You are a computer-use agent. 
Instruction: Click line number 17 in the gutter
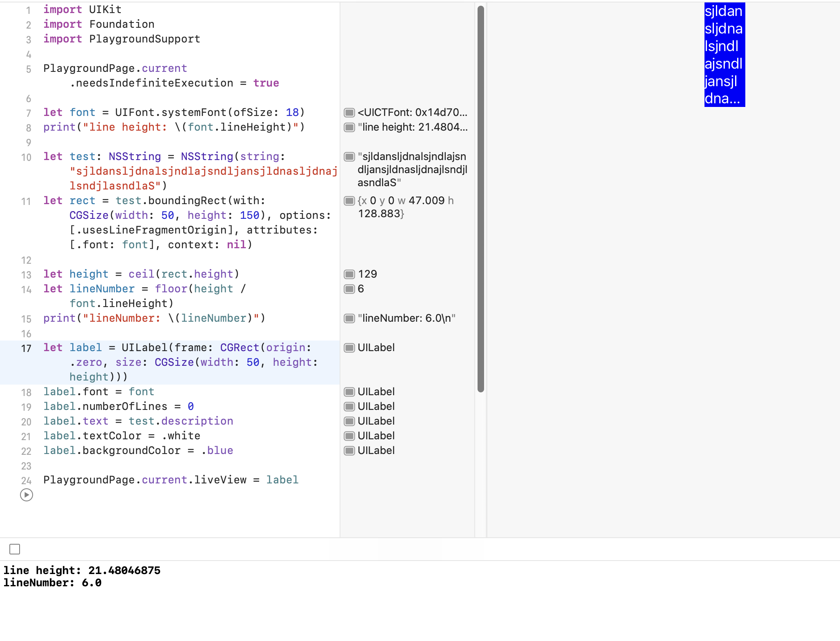tap(26, 348)
